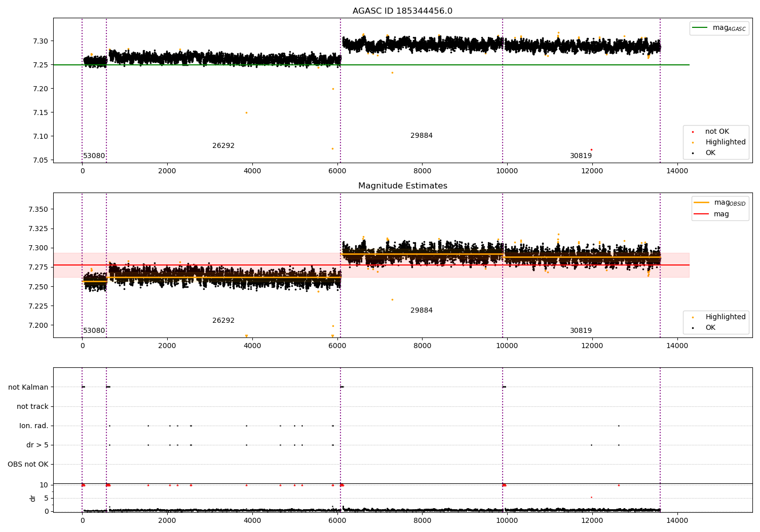The width and height of the screenshot is (760, 532).
Task: Click the 30819 label in Magnitude Estimates plot
Action: tap(581, 331)
